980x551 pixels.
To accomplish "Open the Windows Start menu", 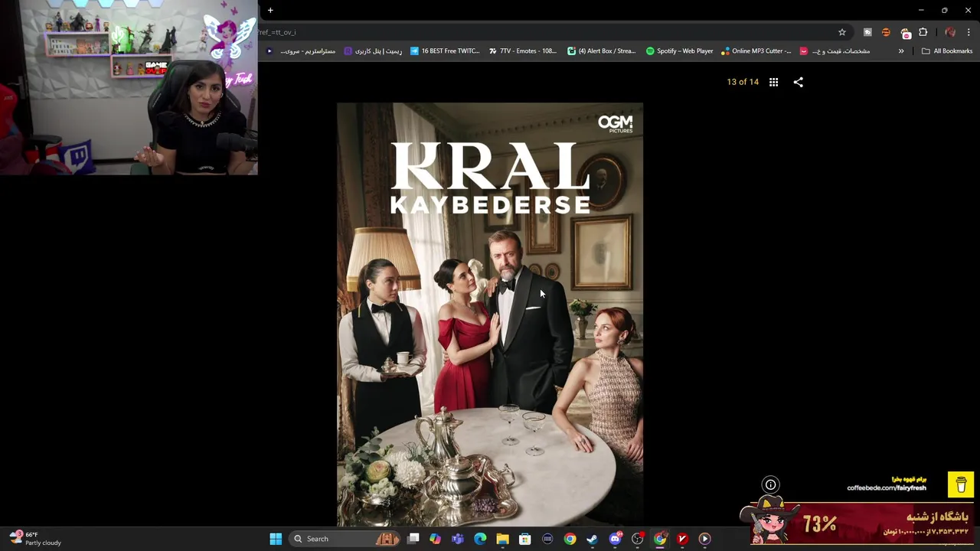I will click(x=276, y=539).
